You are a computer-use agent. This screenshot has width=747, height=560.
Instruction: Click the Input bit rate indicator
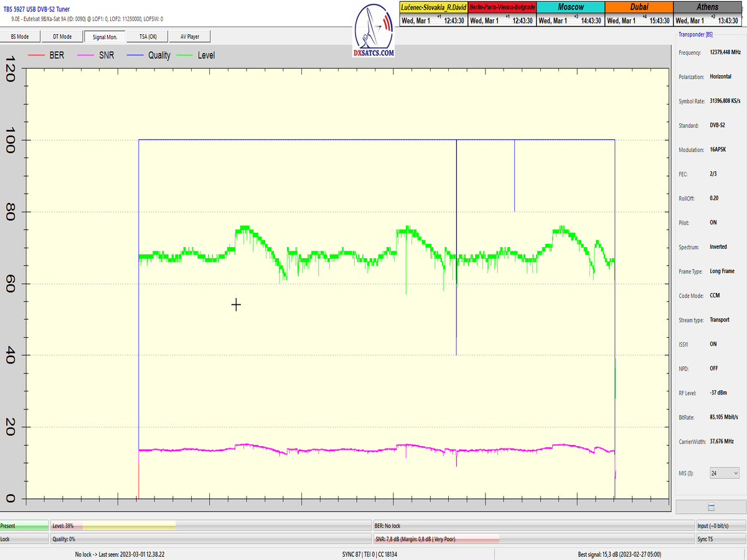pos(720,526)
